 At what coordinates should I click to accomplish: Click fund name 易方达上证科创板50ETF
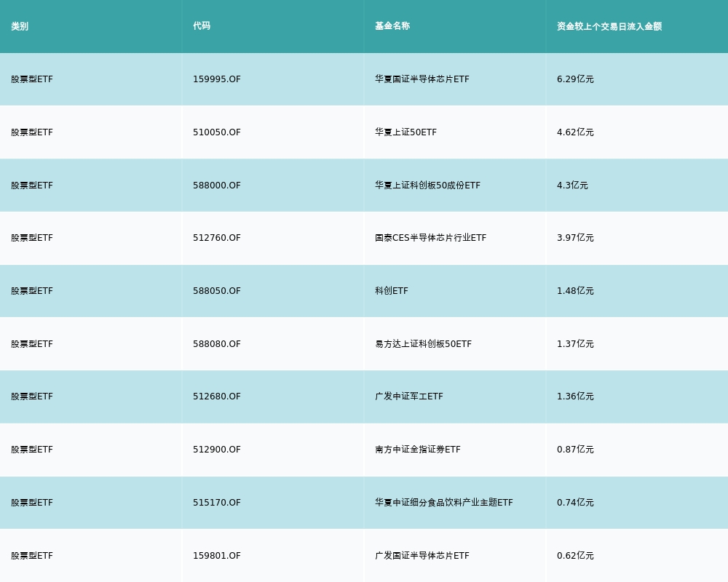(x=423, y=344)
